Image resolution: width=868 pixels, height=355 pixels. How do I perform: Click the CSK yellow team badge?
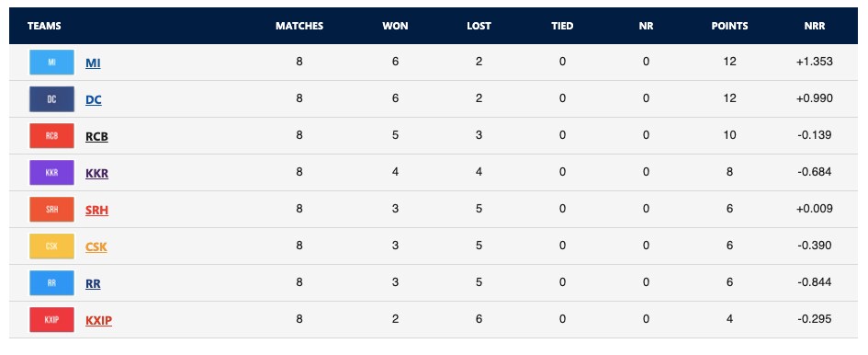click(x=51, y=246)
